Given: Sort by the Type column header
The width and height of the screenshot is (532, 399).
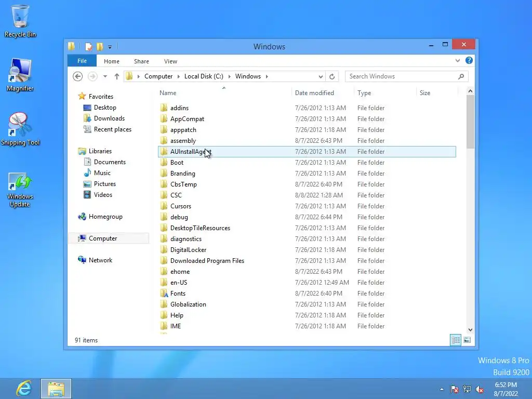Looking at the screenshot, I should click(385, 93).
